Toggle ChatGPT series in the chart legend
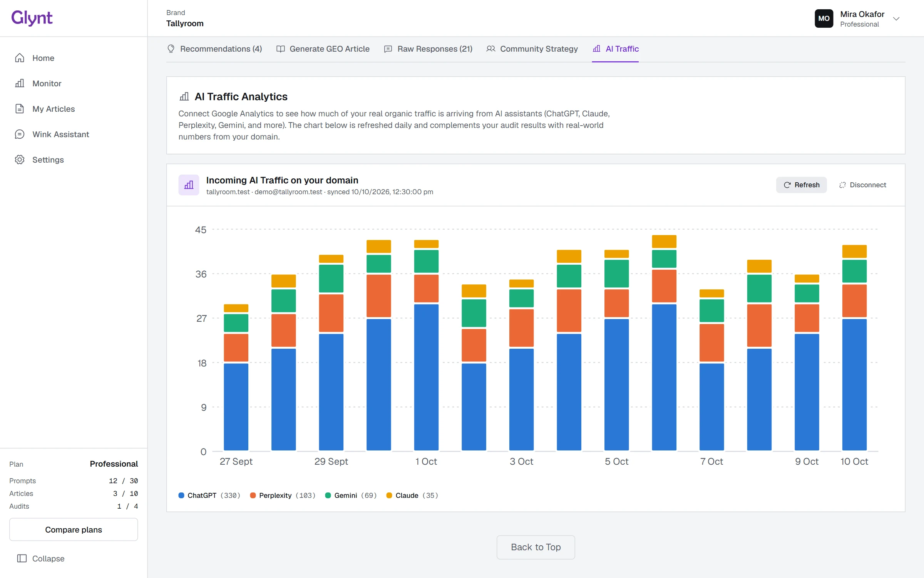The image size is (924, 578). point(209,495)
